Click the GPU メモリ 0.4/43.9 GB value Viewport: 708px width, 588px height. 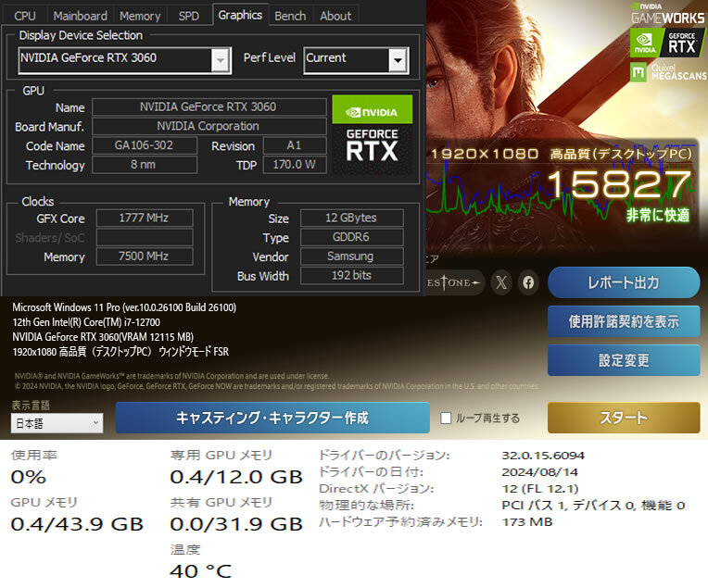(77, 524)
